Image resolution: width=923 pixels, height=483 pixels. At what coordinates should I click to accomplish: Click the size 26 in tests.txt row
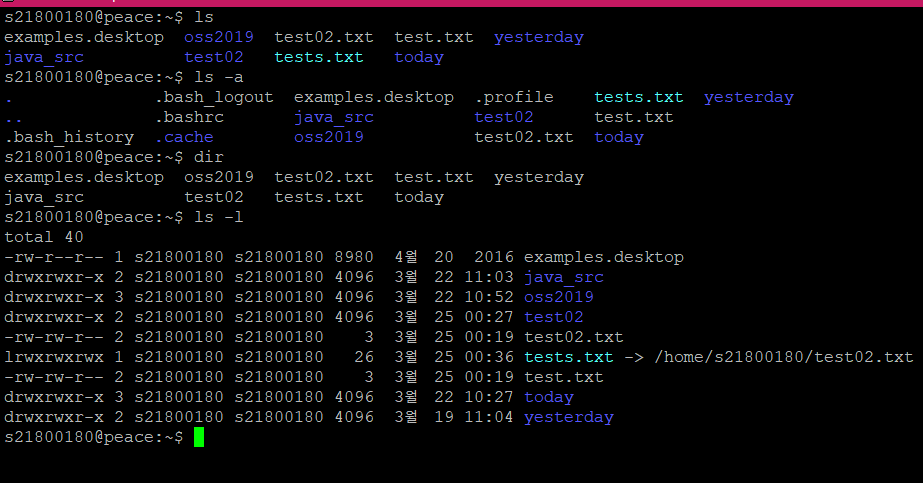[364, 357]
